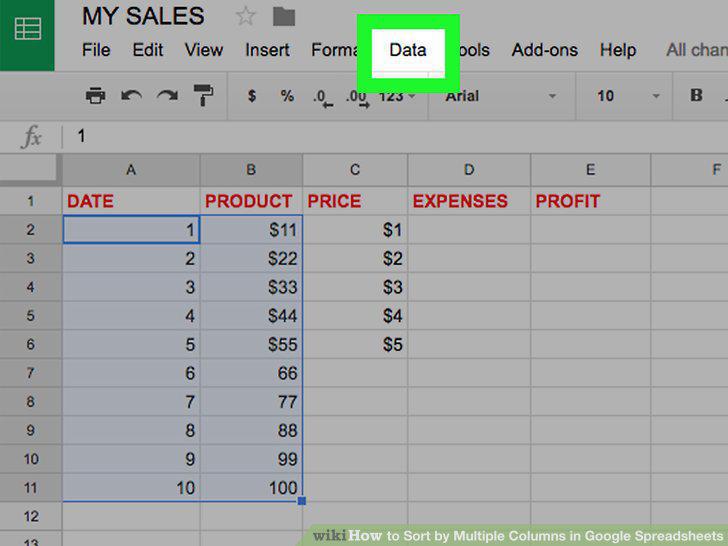
Task: Click the print icon
Action: tap(96, 96)
